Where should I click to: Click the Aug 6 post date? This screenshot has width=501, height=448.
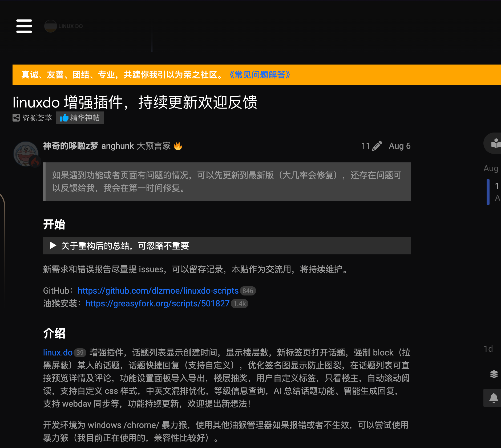[x=399, y=146]
